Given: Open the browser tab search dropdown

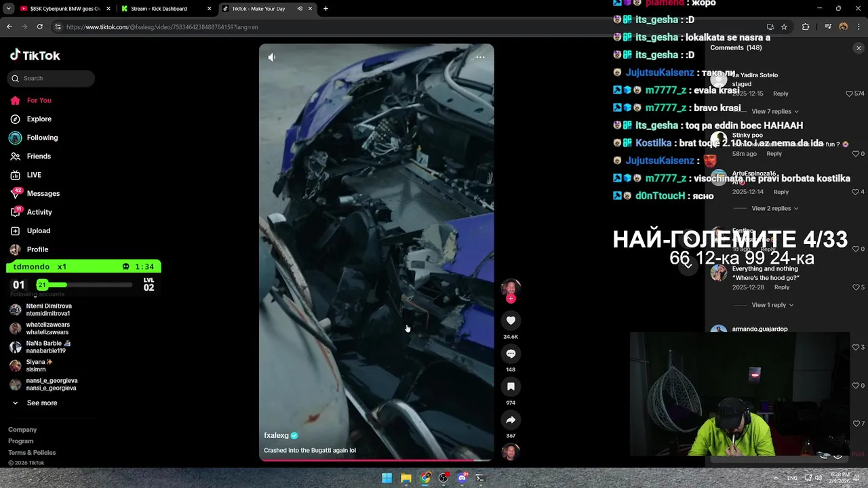Looking at the screenshot, I should point(8,9).
